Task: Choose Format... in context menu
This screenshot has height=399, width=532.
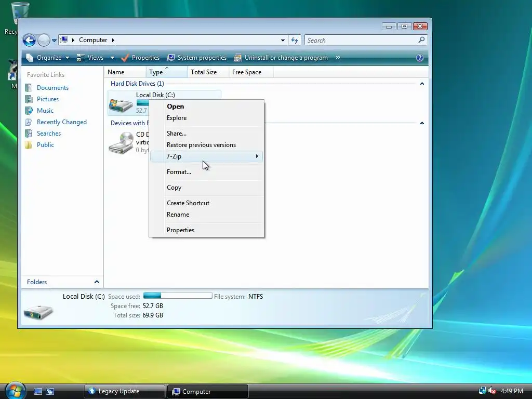Action: tap(206, 172)
